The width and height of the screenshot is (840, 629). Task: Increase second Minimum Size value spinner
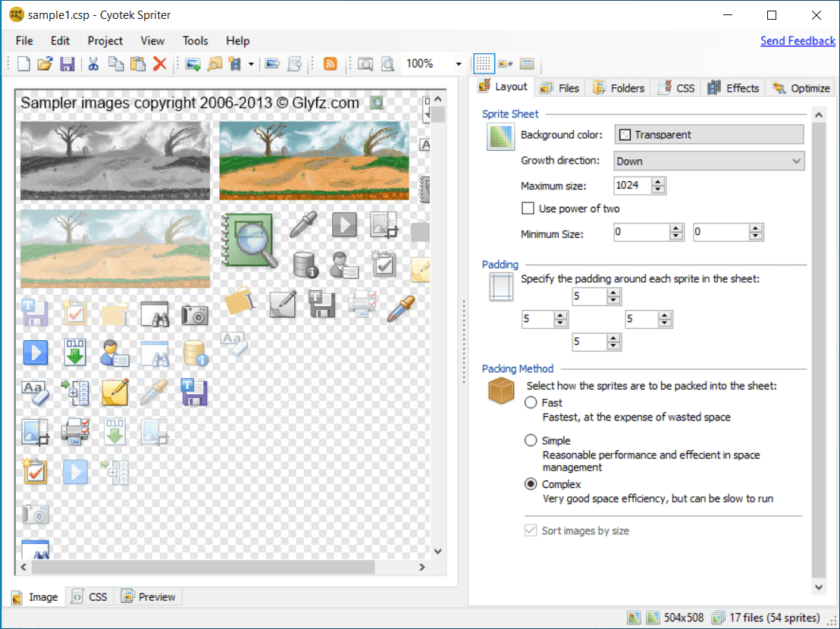coord(756,228)
